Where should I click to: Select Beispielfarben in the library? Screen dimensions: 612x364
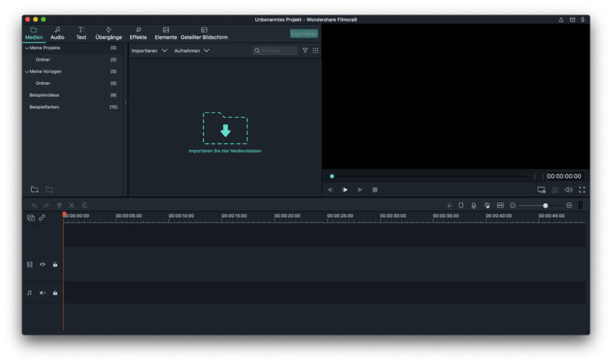(x=44, y=107)
